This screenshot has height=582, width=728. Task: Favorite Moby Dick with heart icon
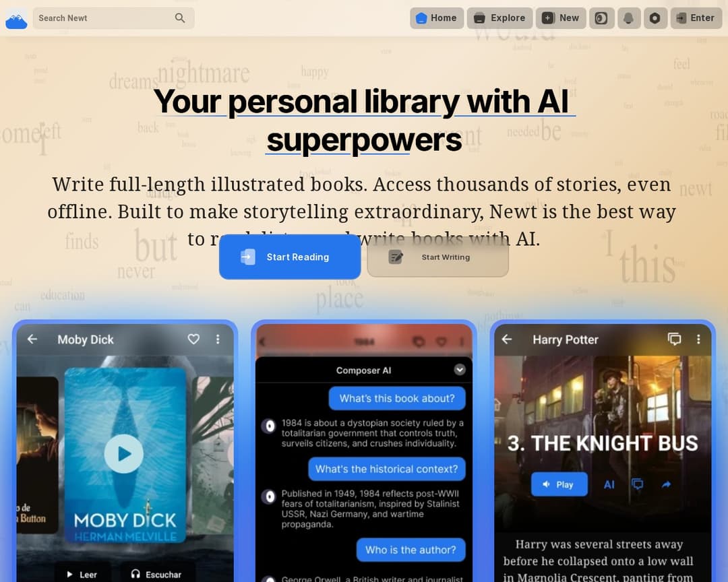[x=193, y=339]
